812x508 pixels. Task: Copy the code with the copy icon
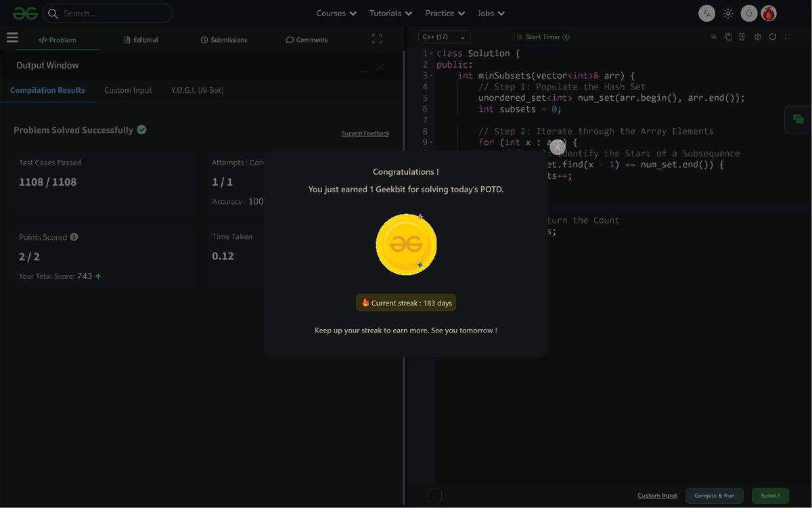(728, 37)
